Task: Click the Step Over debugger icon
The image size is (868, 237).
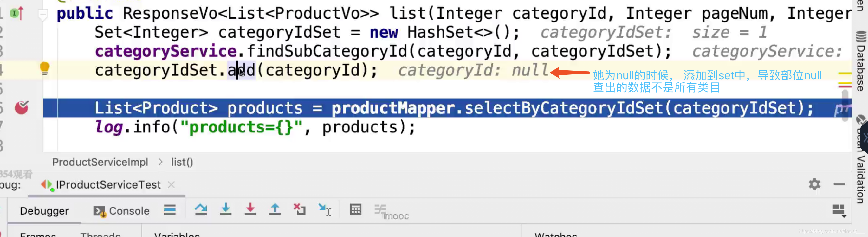Action: coord(201,210)
